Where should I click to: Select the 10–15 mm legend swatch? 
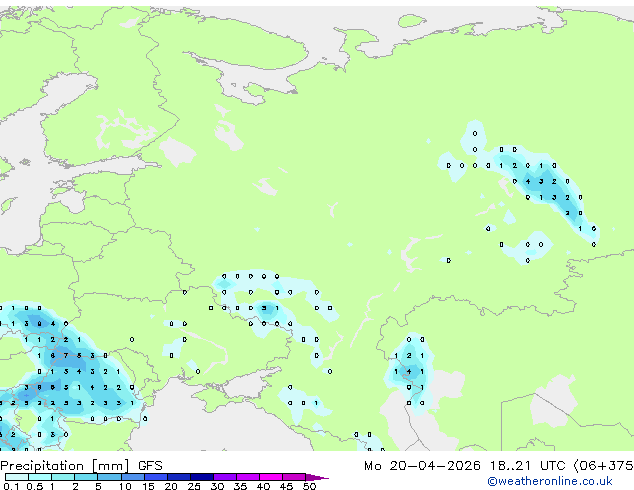tap(132, 477)
